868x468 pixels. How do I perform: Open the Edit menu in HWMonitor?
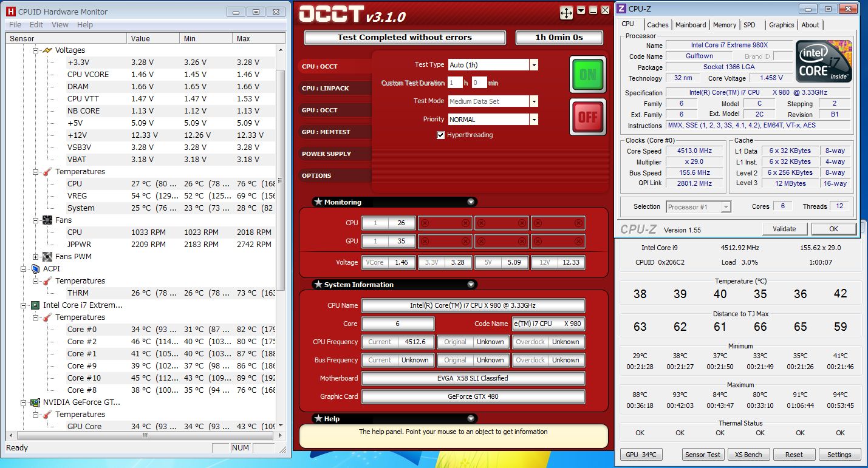coord(36,25)
